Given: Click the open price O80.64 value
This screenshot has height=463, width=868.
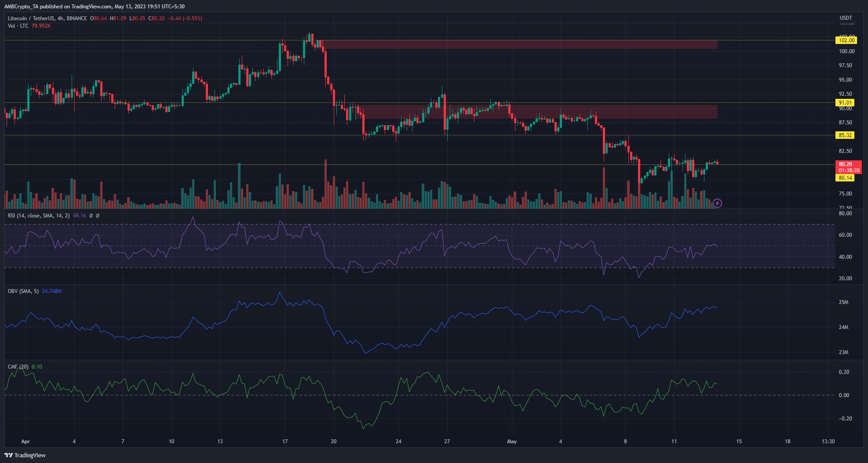Looking at the screenshot, I should pyautogui.click(x=98, y=18).
